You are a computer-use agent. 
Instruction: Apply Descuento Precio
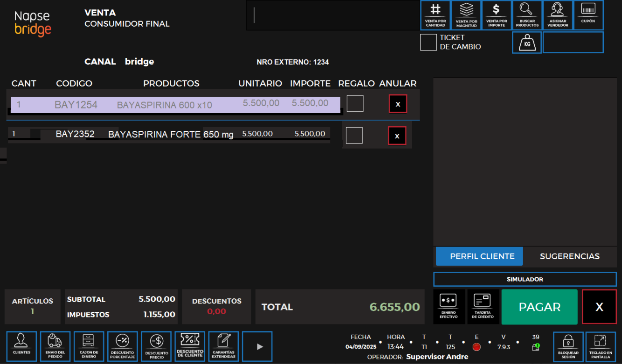pos(156,346)
